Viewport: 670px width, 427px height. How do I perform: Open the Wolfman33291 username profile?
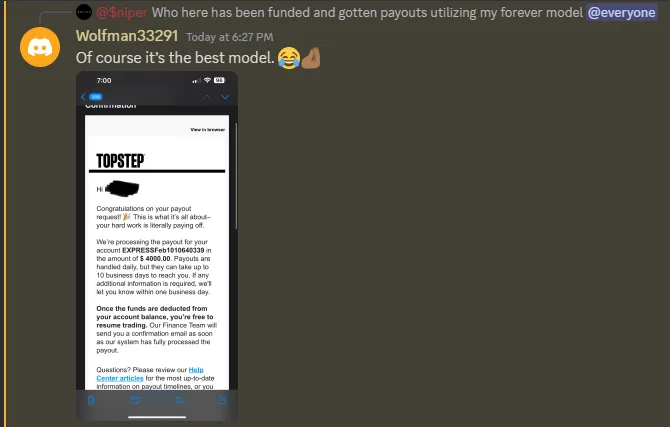[x=127, y=36]
